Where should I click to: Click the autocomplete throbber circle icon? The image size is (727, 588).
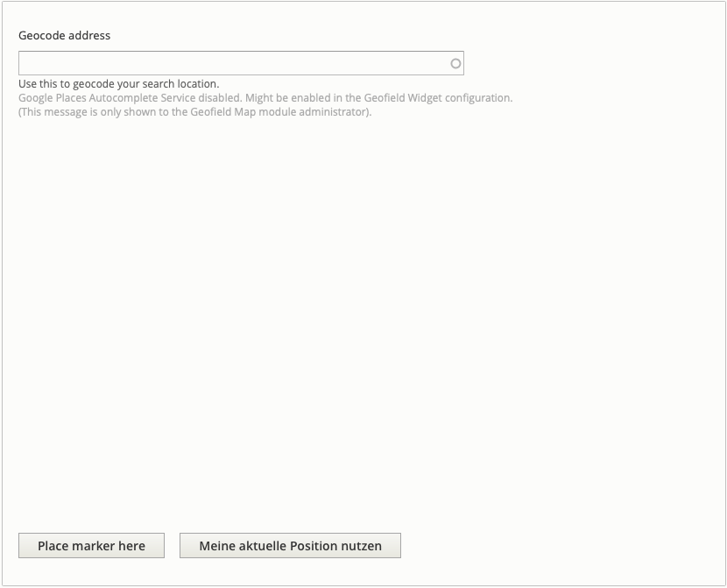coord(455,63)
